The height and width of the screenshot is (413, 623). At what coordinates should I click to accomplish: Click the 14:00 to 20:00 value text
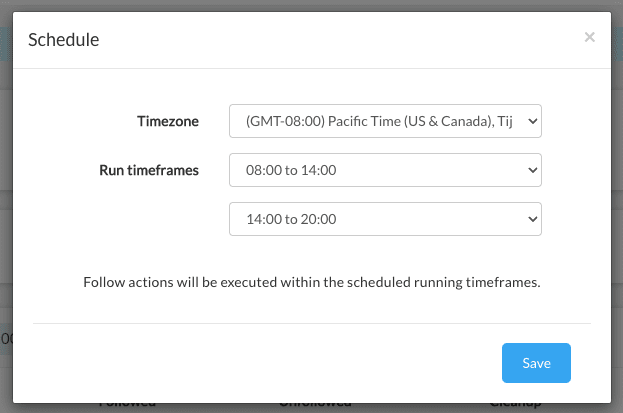pos(291,219)
